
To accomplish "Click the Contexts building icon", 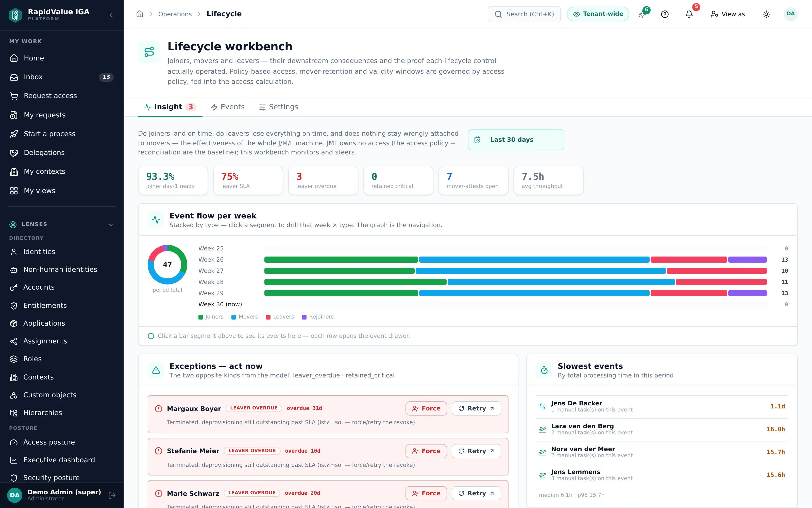I will tap(14, 377).
